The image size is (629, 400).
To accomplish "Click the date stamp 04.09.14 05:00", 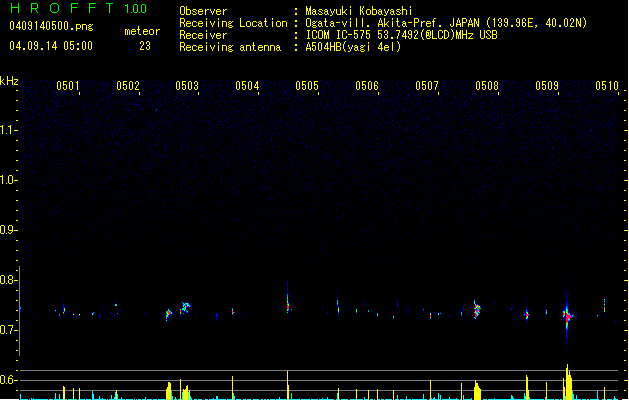I will tap(51, 46).
